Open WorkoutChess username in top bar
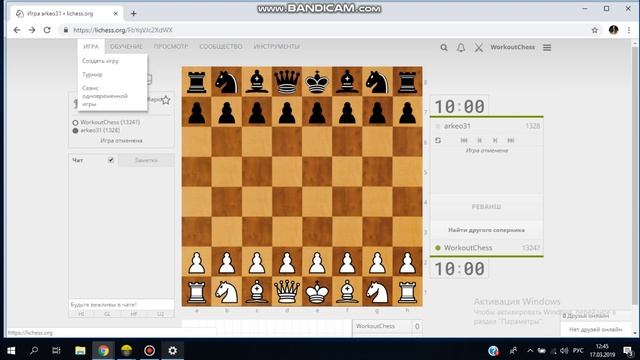The image size is (640, 360). click(513, 47)
